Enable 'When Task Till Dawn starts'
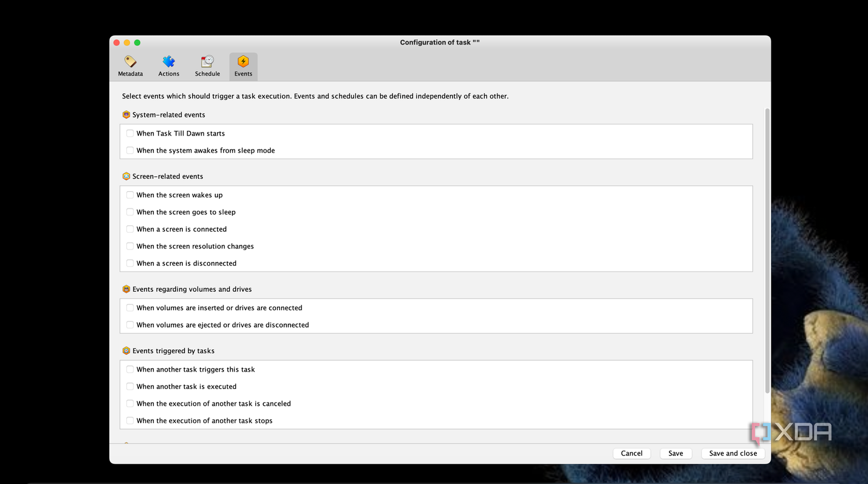This screenshot has height=484, width=868. click(130, 133)
